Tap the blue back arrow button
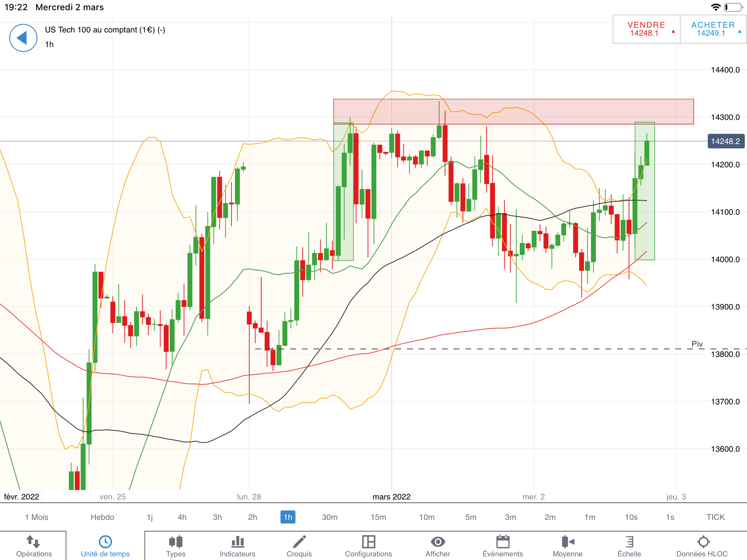 pyautogui.click(x=23, y=38)
